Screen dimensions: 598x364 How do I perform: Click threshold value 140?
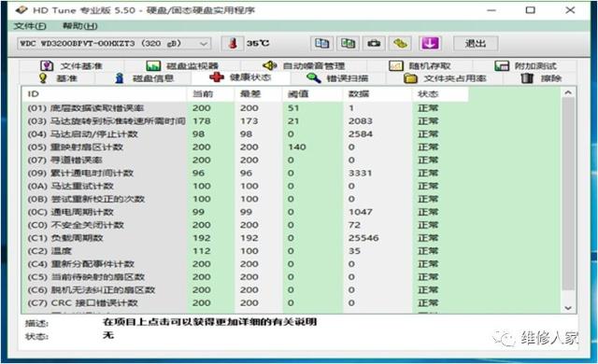[297, 147]
